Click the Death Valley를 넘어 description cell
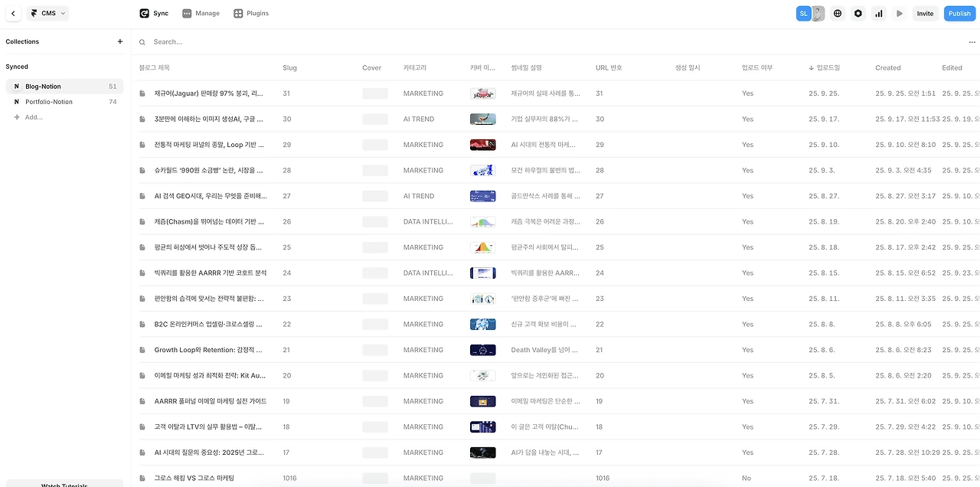Screen dimensions: 980x487 coord(544,350)
